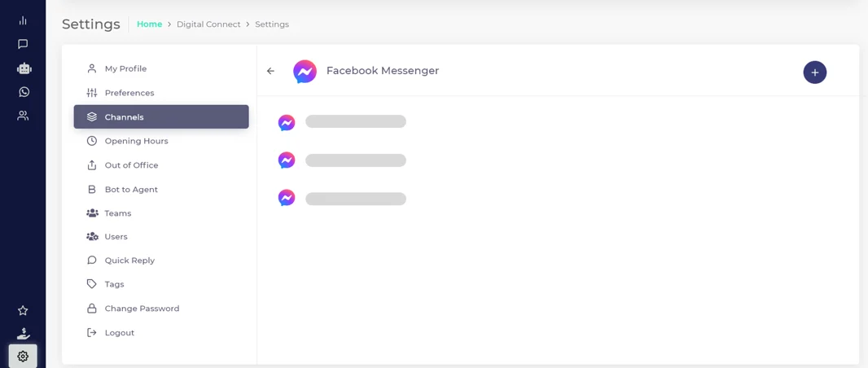Open the analytics bar chart icon
Image resolution: width=868 pixels, height=368 pixels.
click(x=23, y=20)
